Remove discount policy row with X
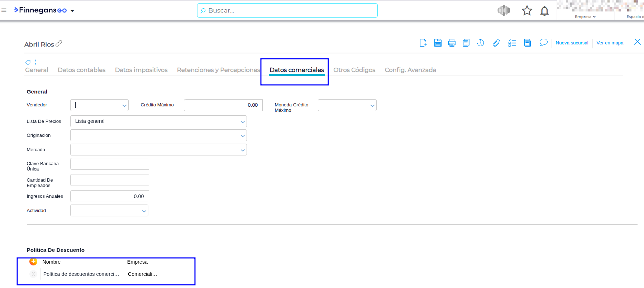Viewport: 644px width, 288px height. (33, 274)
